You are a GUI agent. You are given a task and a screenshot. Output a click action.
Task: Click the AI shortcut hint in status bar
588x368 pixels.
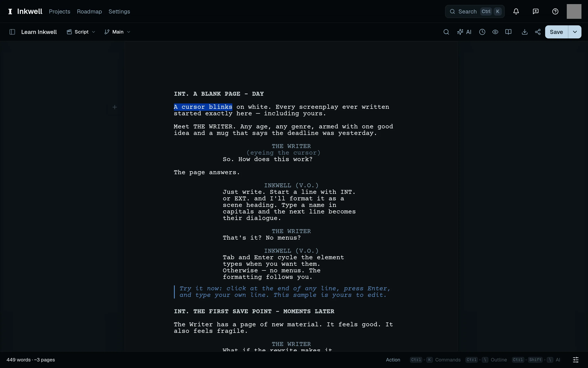click(536, 360)
